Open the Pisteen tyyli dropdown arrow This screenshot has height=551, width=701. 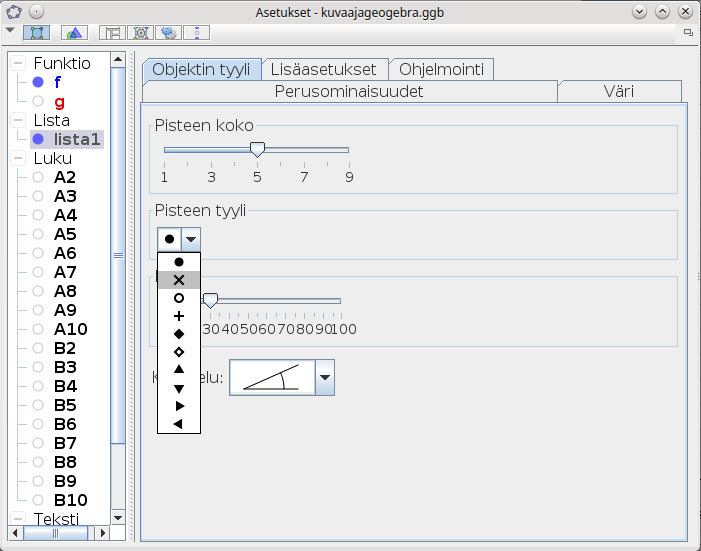(x=190, y=240)
